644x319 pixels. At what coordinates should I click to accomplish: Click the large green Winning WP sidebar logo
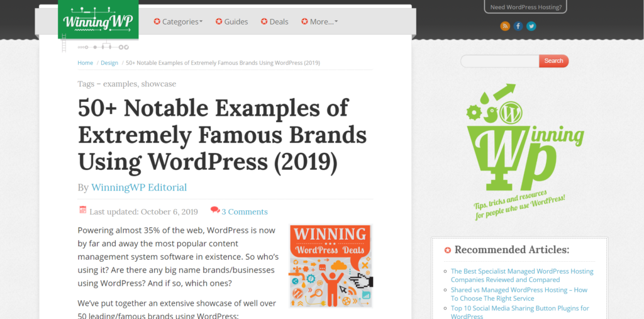click(x=525, y=152)
